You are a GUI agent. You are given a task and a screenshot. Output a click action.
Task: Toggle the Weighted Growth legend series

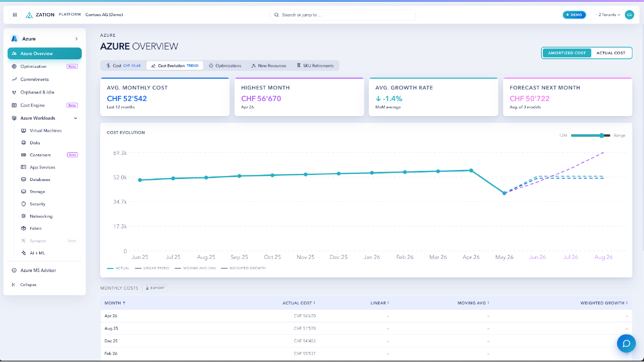(x=243, y=268)
